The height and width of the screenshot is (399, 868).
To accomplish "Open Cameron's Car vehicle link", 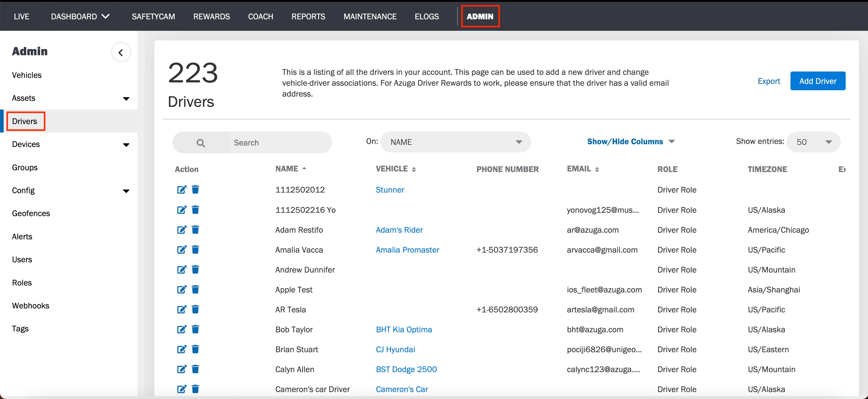I will [x=402, y=389].
